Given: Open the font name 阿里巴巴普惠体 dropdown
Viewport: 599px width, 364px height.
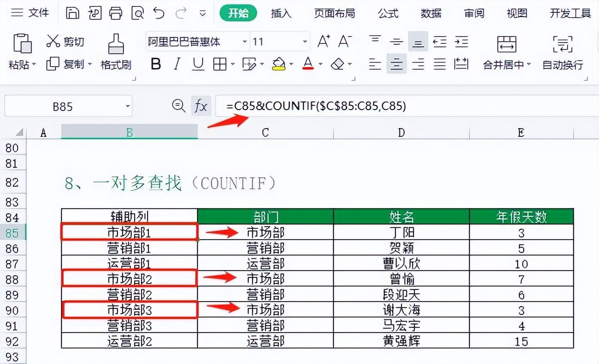Looking at the screenshot, I should click(245, 42).
